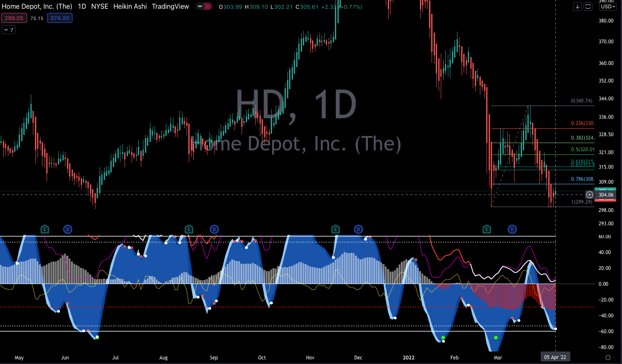
Task: Click the down-arrow button near the USD selector
Action: click(x=577, y=6)
